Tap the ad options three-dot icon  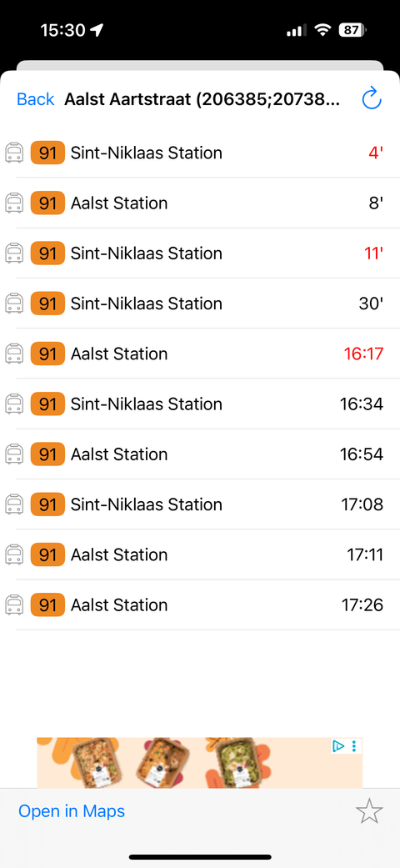click(x=354, y=746)
